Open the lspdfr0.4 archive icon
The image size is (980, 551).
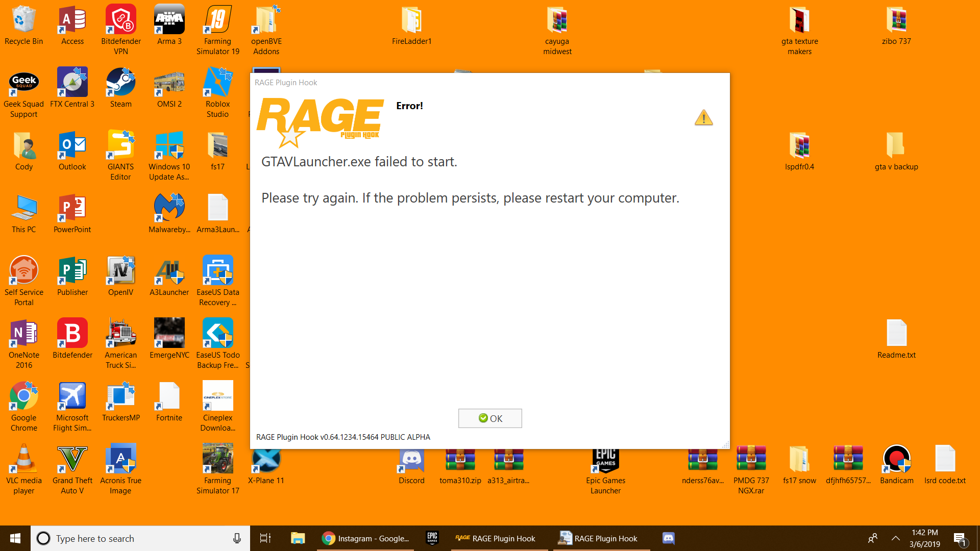(x=799, y=146)
